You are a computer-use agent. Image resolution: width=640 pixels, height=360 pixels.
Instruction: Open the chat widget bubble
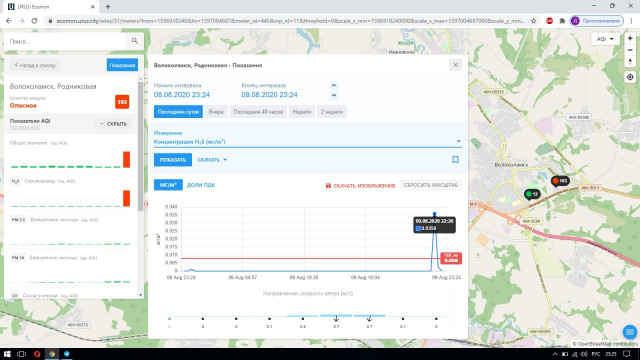[x=630, y=332]
